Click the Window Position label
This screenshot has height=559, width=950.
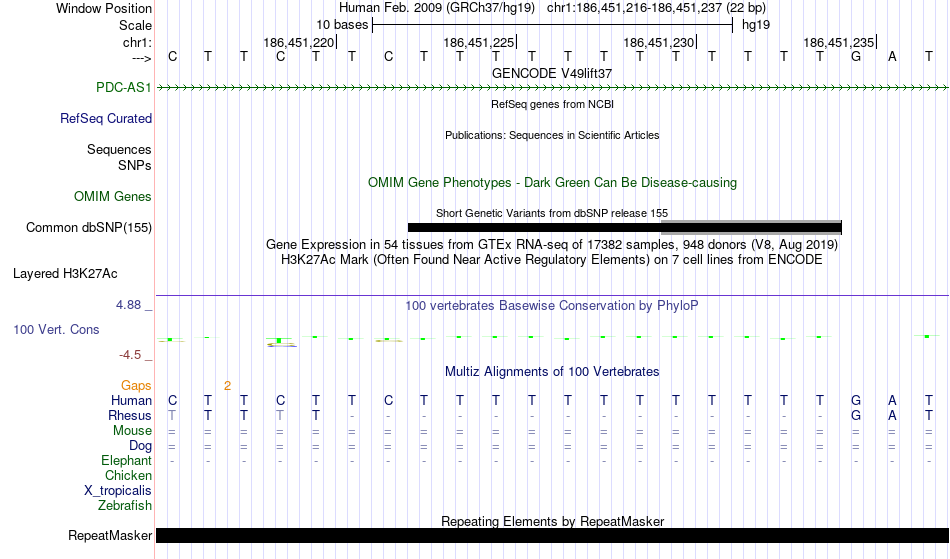tap(104, 8)
